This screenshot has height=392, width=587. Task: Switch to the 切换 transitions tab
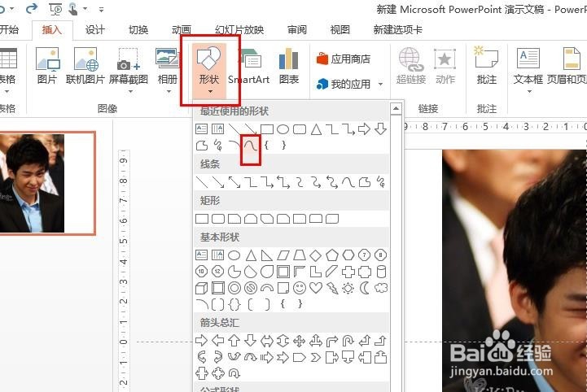click(x=138, y=29)
